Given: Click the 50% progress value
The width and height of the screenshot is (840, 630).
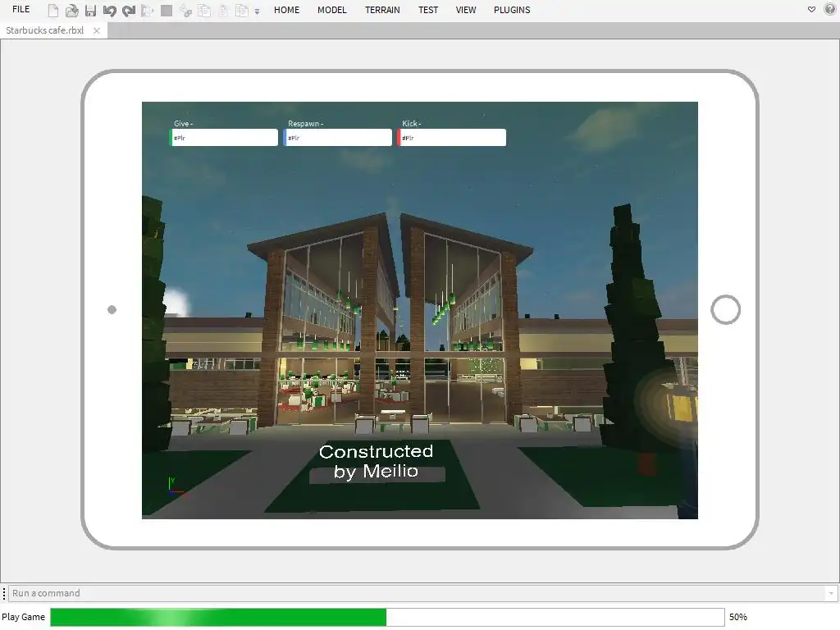Looking at the screenshot, I should coord(737,617).
